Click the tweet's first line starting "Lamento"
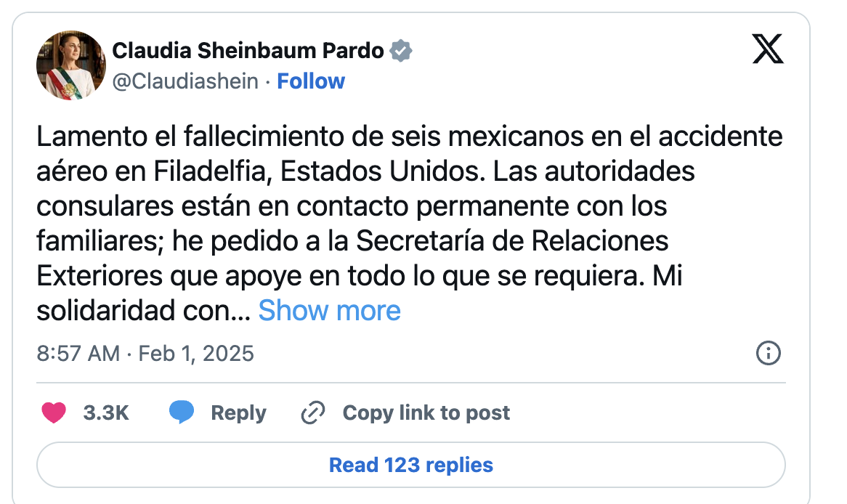 pyautogui.click(x=410, y=137)
